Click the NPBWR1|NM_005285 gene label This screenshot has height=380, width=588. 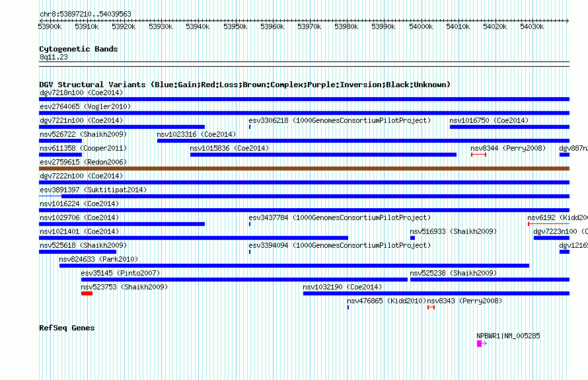click(508, 336)
